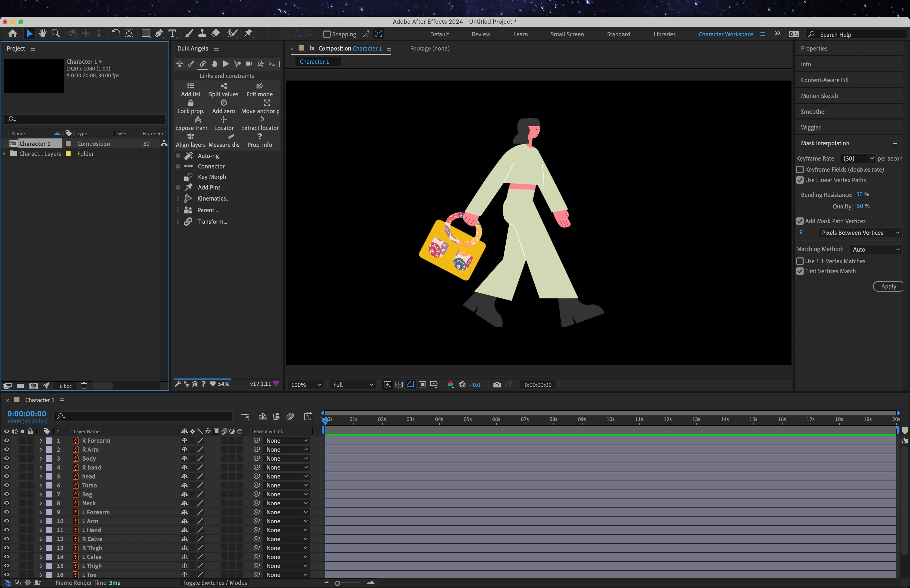Screen dimensions: 910x588
Task: Click the Apply button in Mask Interpolation
Action: 888,286
